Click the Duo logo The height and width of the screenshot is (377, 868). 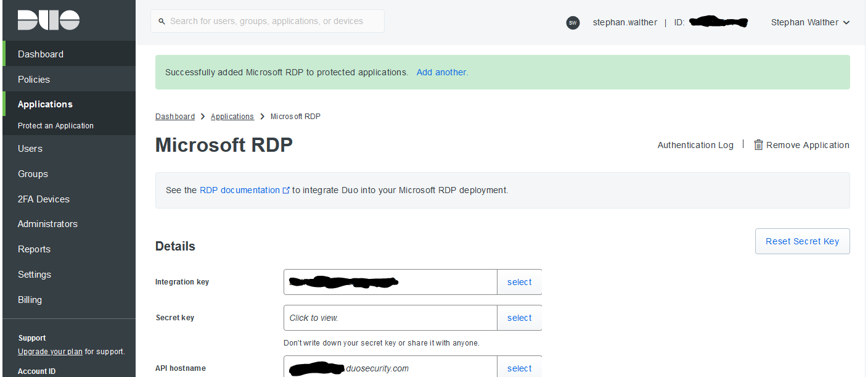click(49, 20)
